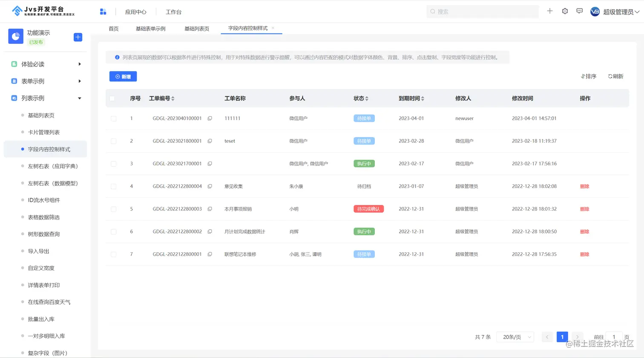This screenshot has width=644, height=358.
Task: Open 工作台 in top navigation
Action: click(173, 12)
